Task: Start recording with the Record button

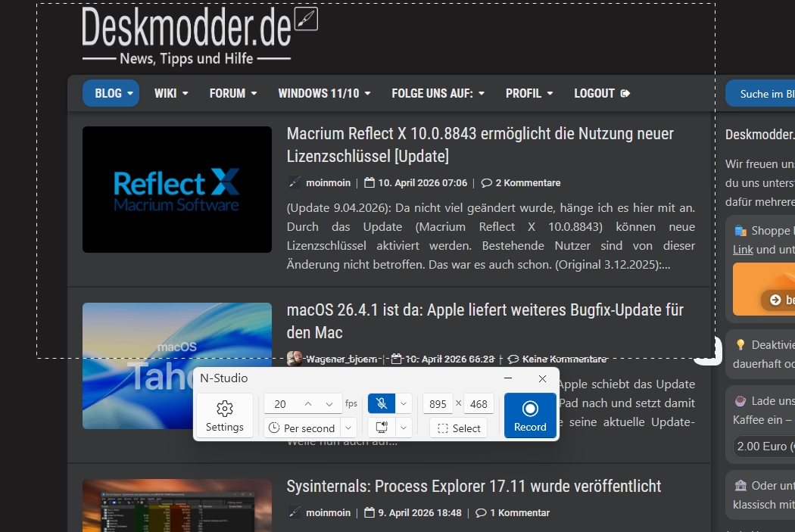Action: pyautogui.click(x=530, y=415)
